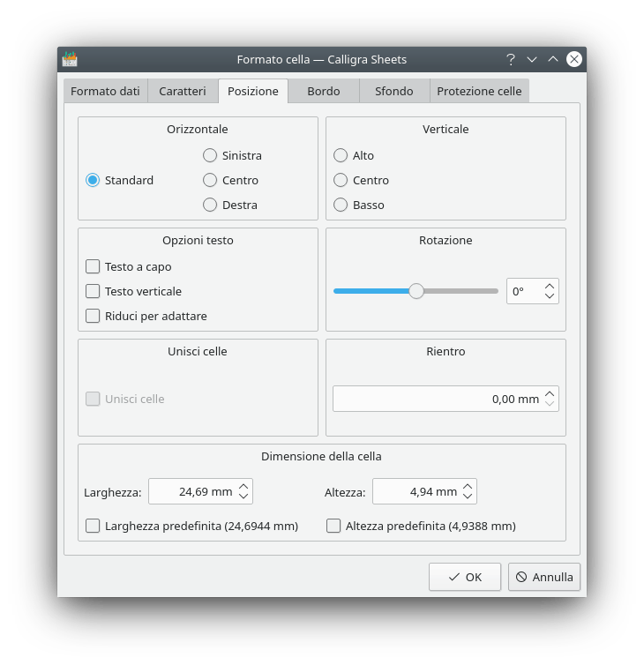Viewport: 644px width, 665px height.
Task: Select Basso vertical alignment
Action: pyautogui.click(x=341, y=205)
